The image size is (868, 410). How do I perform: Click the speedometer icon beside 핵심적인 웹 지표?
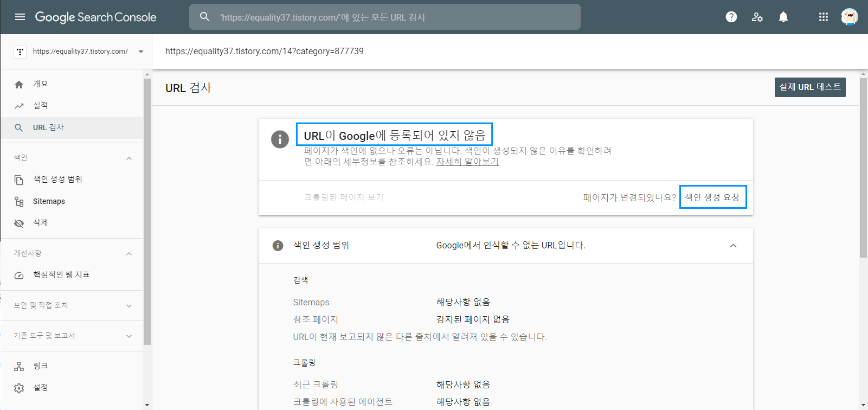point(19,275)
